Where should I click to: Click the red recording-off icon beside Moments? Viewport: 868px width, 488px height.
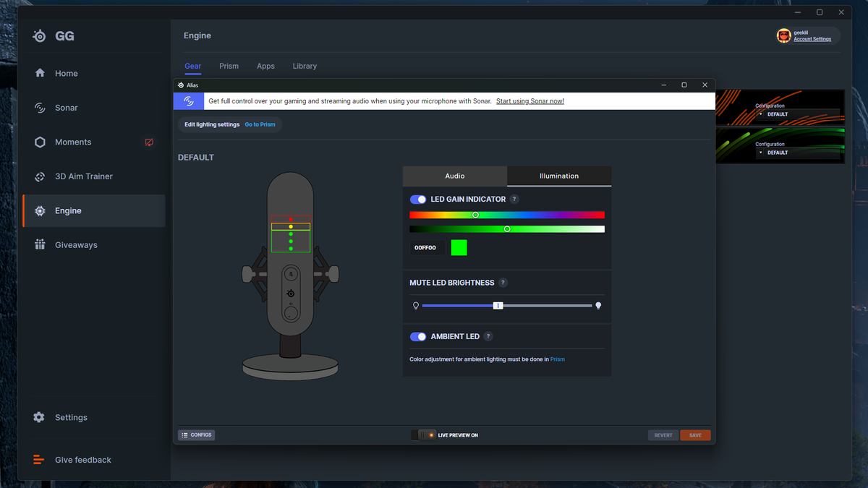[x=149, y=142]
